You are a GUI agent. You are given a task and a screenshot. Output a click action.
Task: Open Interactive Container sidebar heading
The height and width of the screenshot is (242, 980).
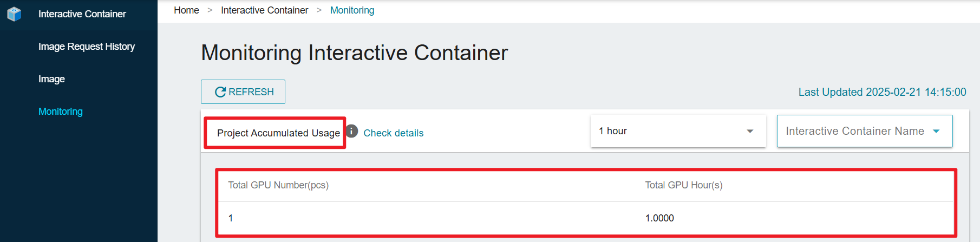82,14
